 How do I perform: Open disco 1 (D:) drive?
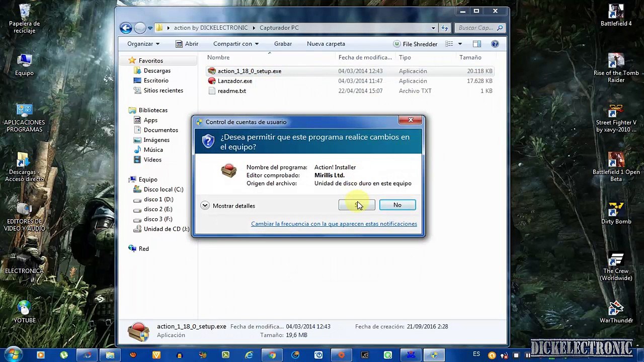pyautogui.click(x=158, y=199)
